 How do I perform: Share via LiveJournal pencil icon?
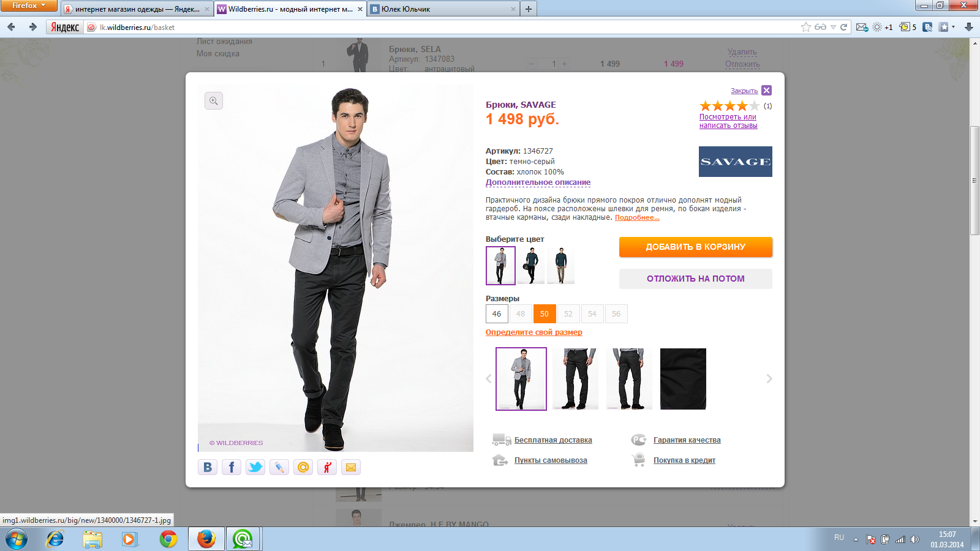[279, 467]
